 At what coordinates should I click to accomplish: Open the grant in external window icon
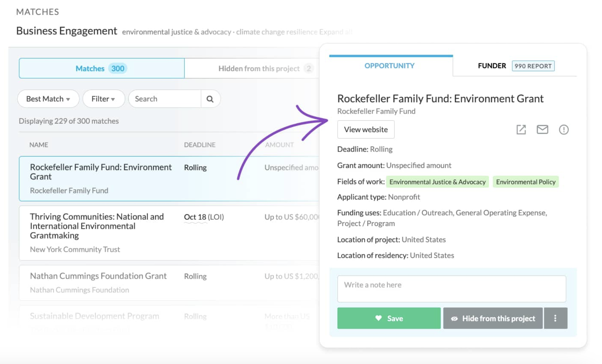pos(521,130)
